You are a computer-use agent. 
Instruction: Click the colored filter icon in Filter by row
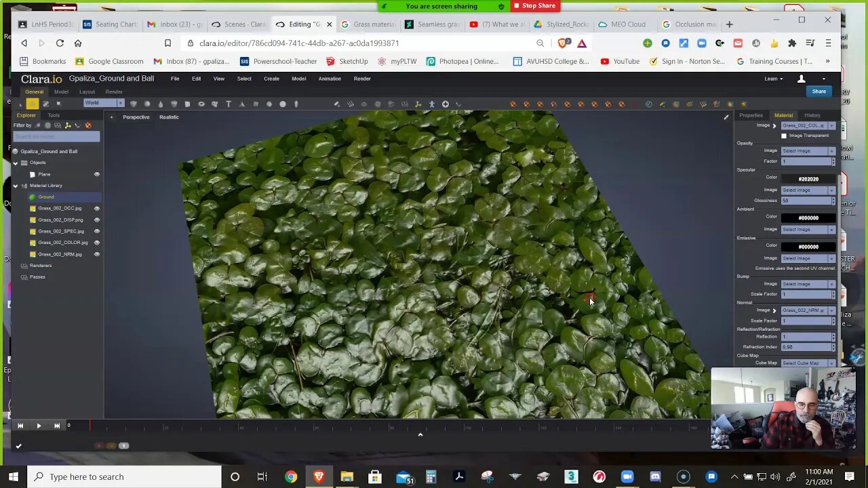tap(88, 125)
